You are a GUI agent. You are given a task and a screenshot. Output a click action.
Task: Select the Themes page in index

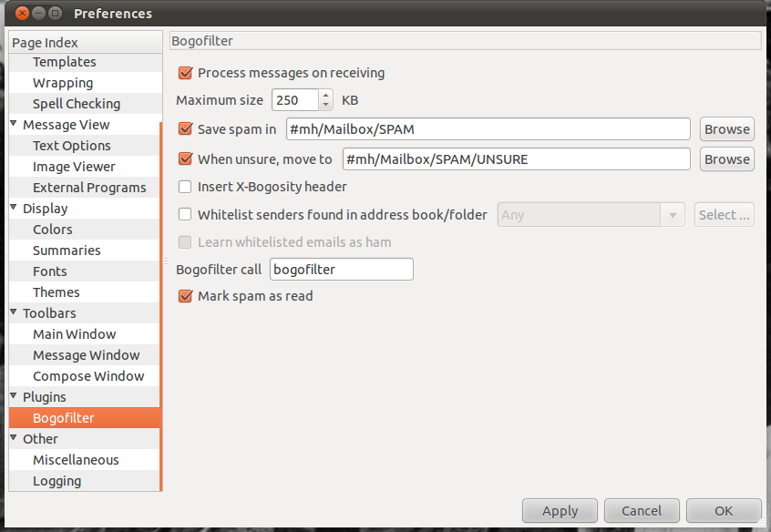(x=57, y=292)
